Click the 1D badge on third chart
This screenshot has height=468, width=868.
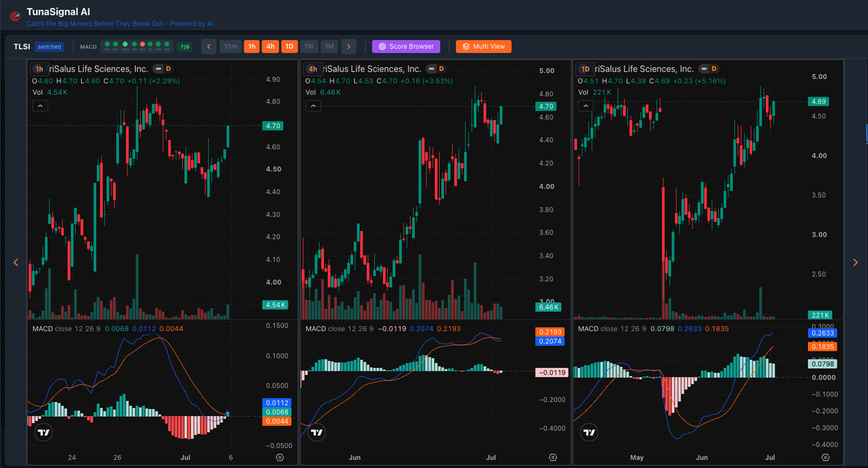586,69
